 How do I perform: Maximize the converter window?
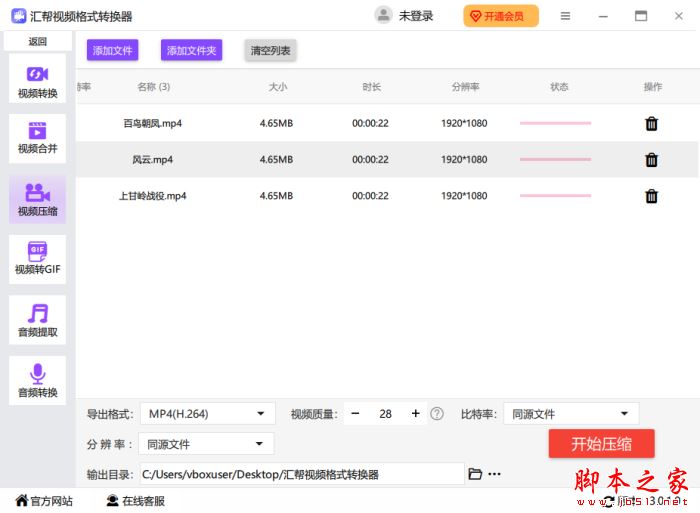[641, 16]
